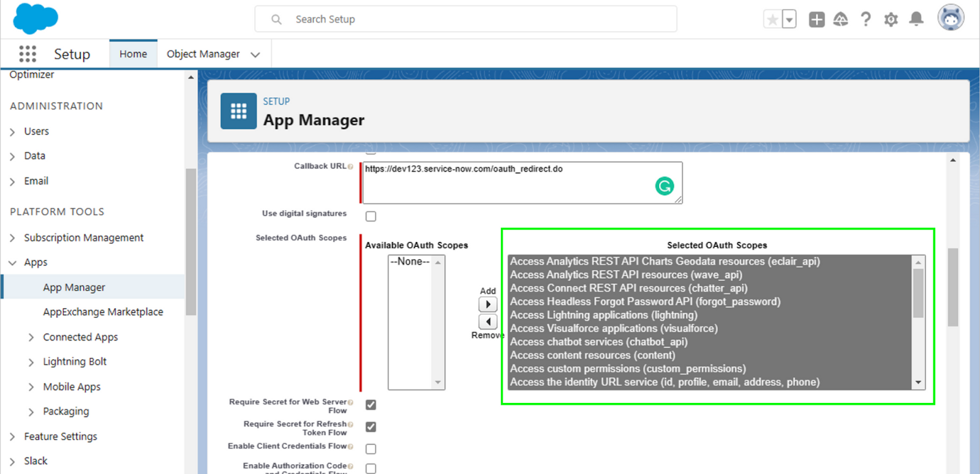Open the help question mark icon

tap(865, 20)
